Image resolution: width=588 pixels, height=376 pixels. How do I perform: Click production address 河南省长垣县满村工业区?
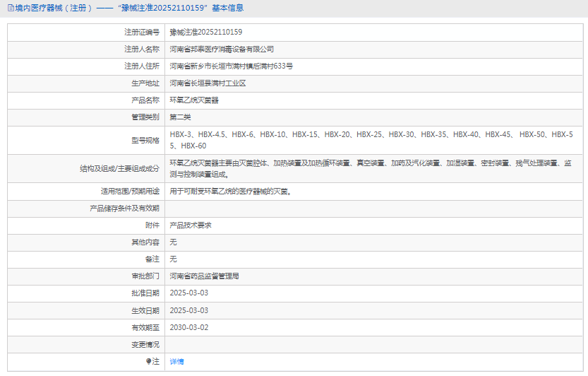(208, 83)
